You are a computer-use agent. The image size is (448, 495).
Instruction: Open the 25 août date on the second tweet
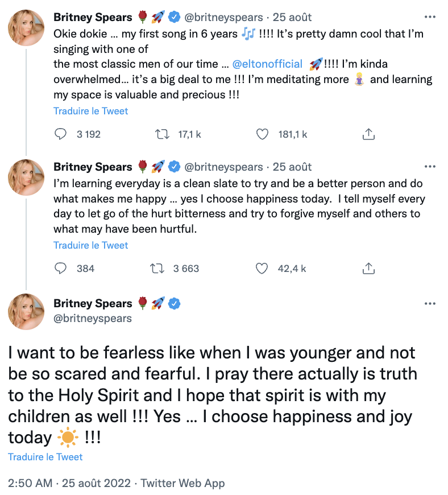click(x=292, y=167)
